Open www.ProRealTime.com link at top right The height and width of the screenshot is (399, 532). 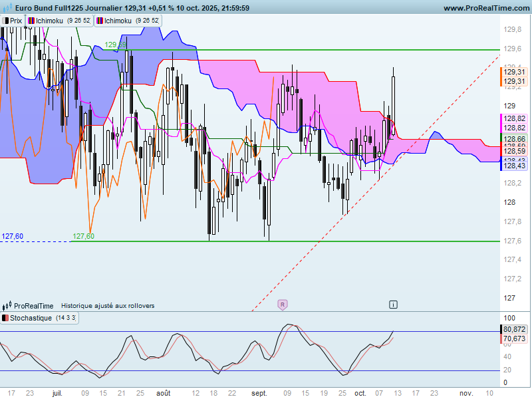[486, 8]
